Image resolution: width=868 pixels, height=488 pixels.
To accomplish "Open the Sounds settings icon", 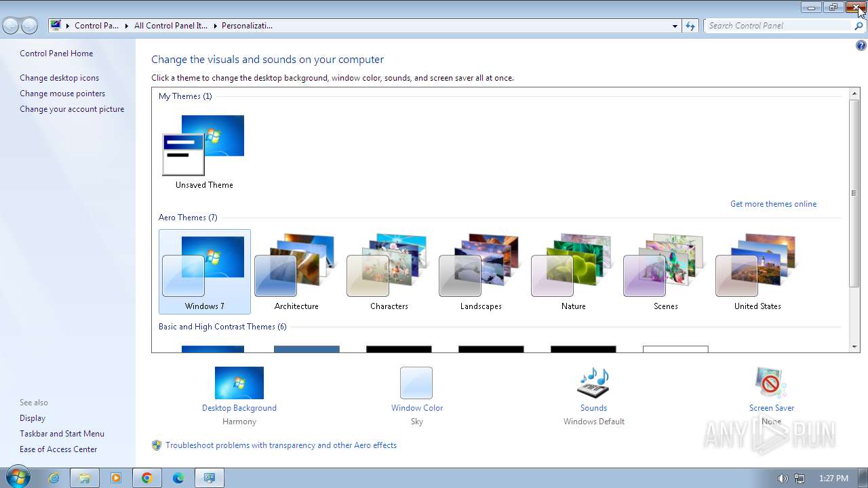I will click(593, 383).
